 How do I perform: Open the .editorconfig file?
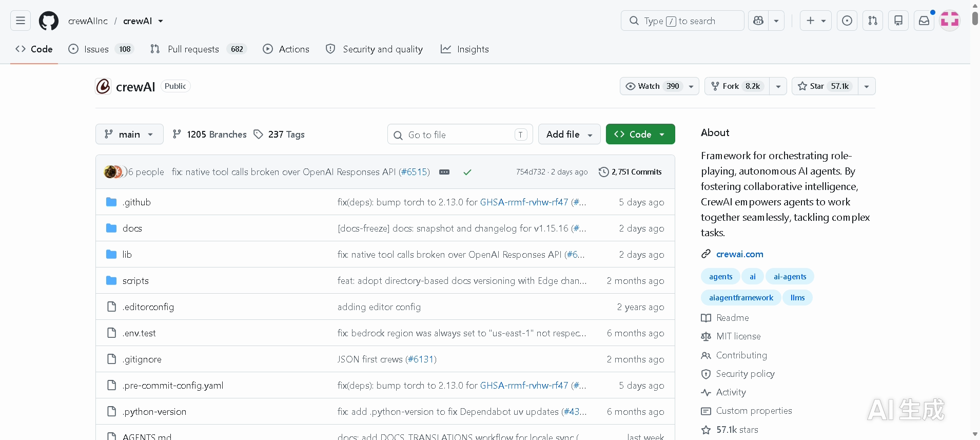148,307
